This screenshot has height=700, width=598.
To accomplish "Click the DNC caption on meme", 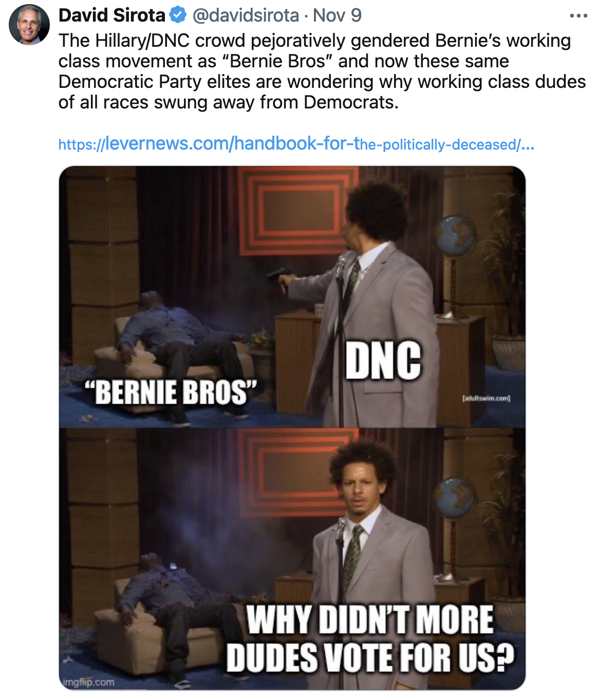I will (383, 361).
